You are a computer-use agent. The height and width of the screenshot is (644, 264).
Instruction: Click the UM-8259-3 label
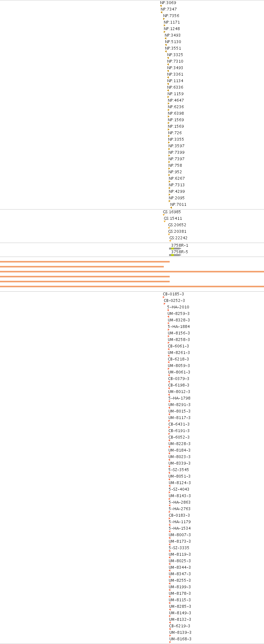(179, 314)
